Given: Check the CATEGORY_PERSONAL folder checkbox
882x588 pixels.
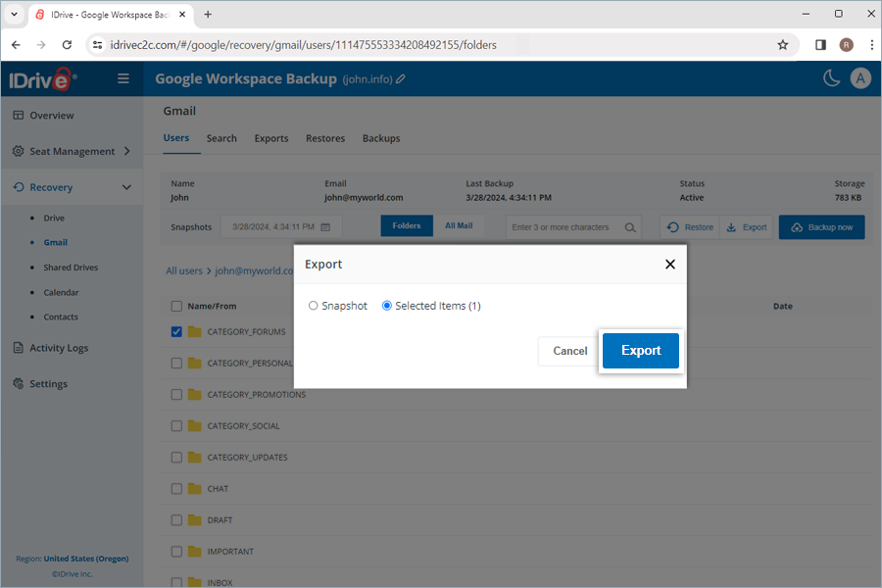Looking at the screenshot, I should [x=176, y=364].
